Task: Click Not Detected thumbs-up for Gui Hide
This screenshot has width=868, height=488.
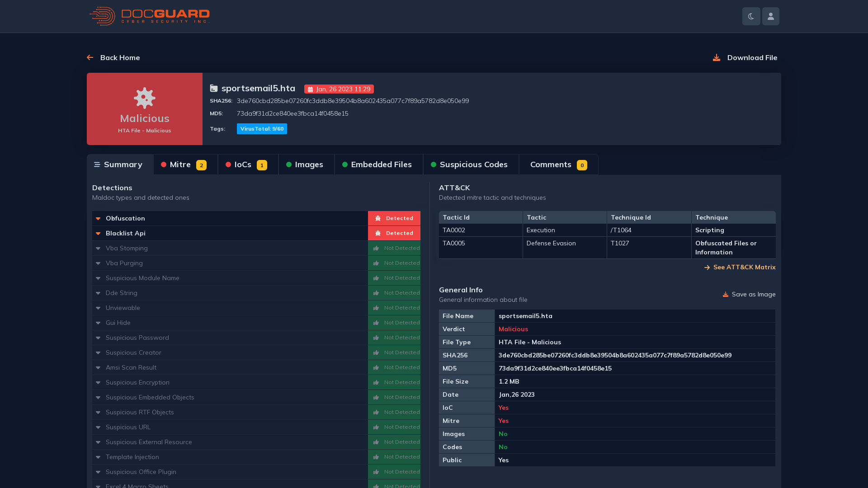Action: click(376, 323)
